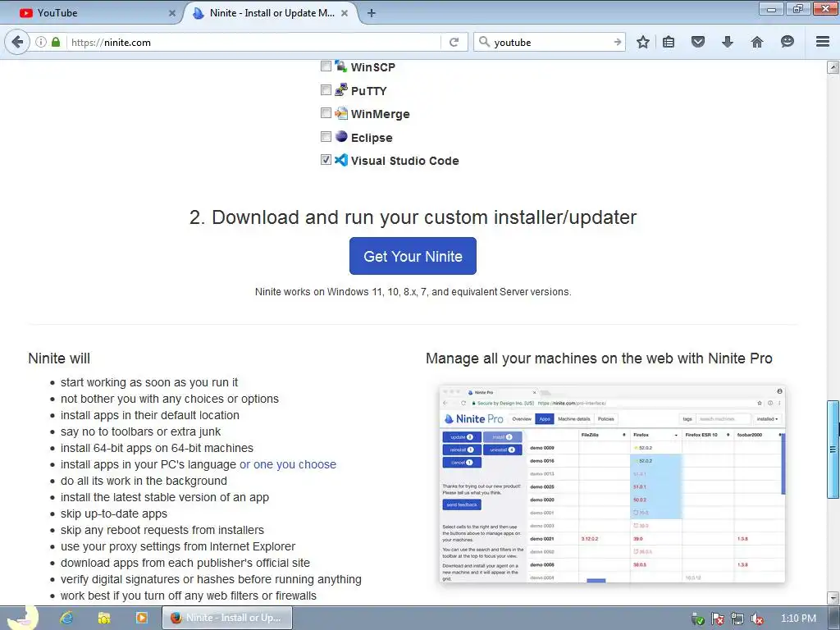Open the Action Center flag icon

pos(718,619)
